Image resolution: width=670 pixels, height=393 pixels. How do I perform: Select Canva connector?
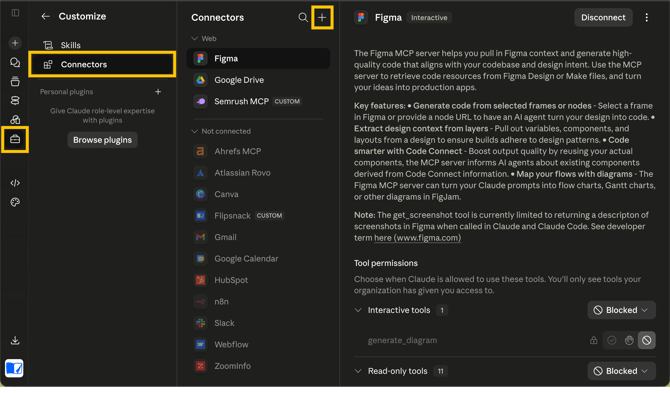click(258, 194)
